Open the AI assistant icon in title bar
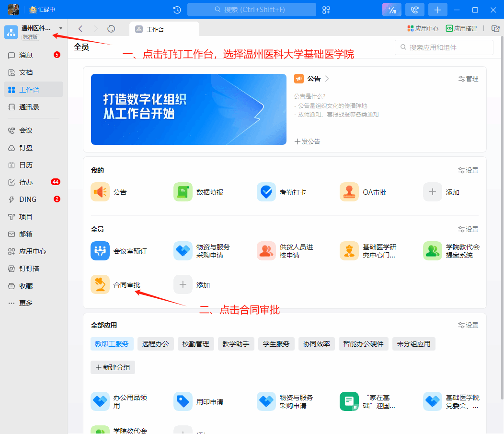This screenshot has width=504, height=434. 391,10
